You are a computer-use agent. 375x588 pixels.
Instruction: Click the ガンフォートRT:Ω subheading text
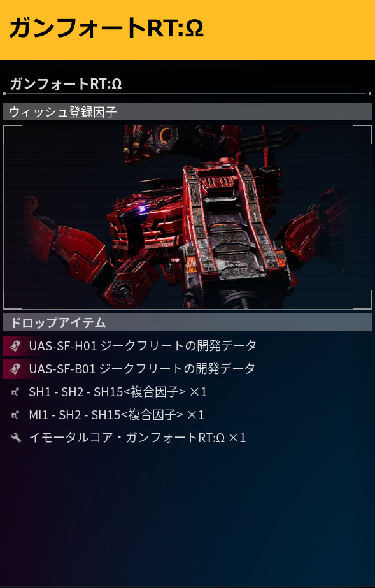[x=66, y=83]
